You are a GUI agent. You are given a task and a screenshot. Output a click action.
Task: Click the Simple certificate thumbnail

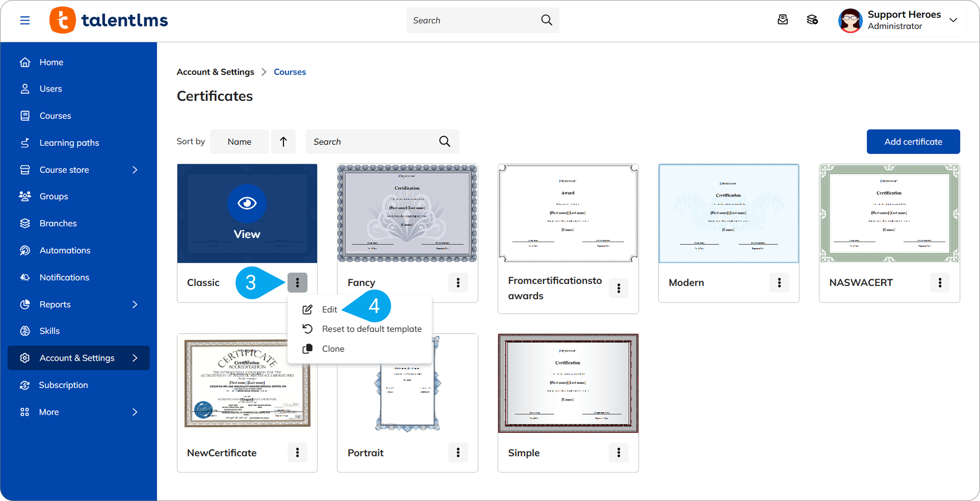(568, 383)
